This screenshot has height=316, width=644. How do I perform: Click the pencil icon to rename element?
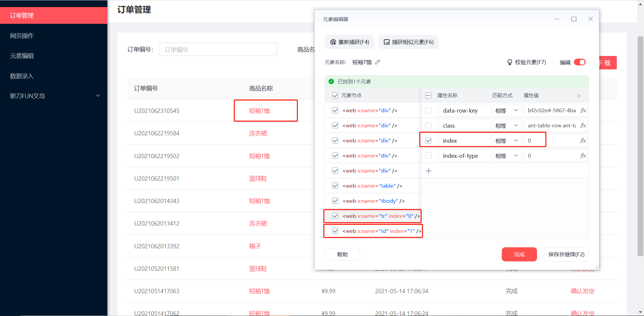[378, 62]
